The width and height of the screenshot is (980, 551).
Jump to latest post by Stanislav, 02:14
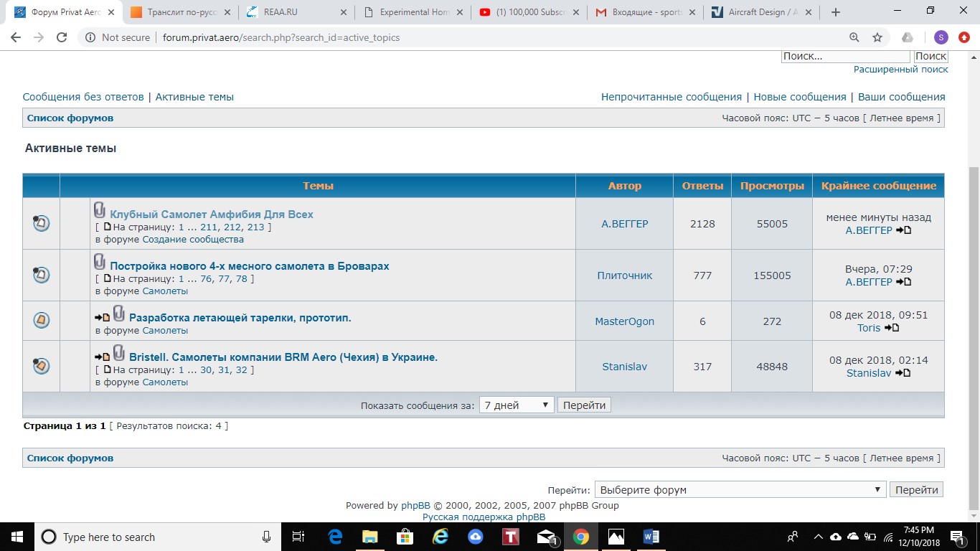(x=903, y=373)
